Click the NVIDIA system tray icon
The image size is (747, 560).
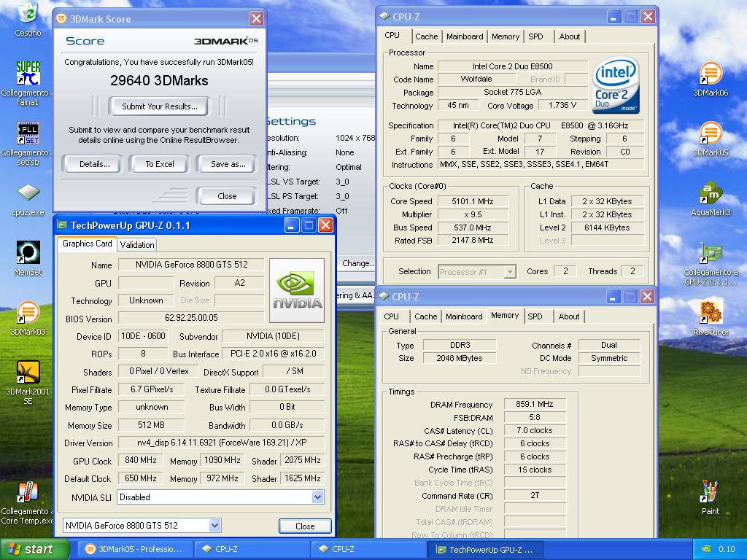click(x=706, y=549)
